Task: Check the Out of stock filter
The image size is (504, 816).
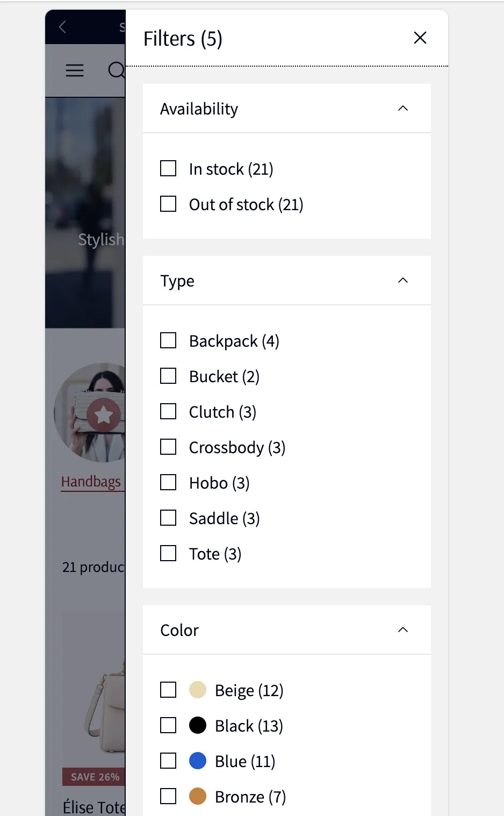Action: point(168,204)
